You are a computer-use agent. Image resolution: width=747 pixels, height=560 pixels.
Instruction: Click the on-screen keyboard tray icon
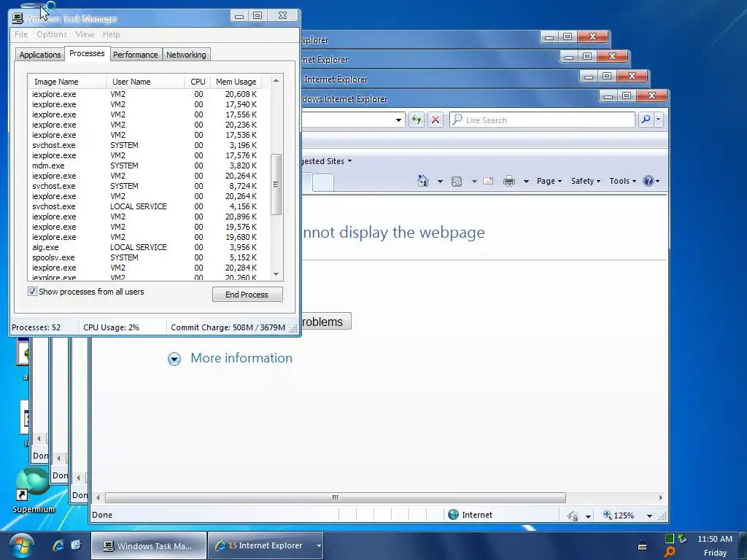tap(642, 546)
